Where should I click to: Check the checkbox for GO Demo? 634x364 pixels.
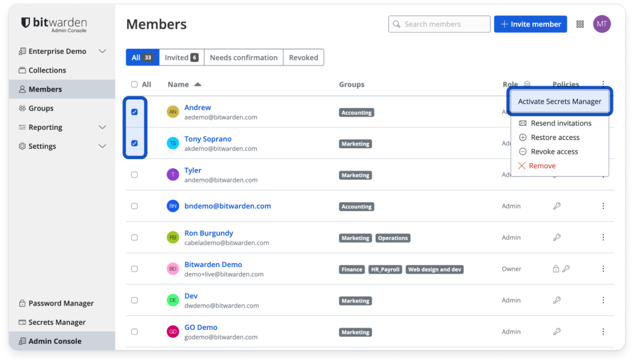134,332
